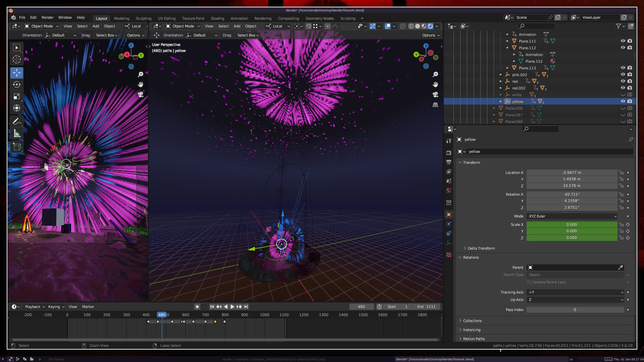Expand the Delta Transform panel
Image resolution: width=644 pixels, height=362 pixels.
481,248
